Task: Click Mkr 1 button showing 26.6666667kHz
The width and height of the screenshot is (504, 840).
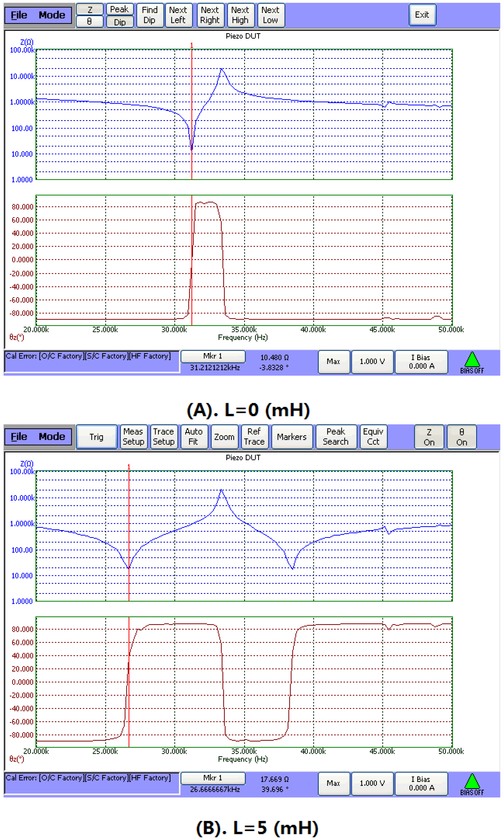Action: (x=213, y=778)
